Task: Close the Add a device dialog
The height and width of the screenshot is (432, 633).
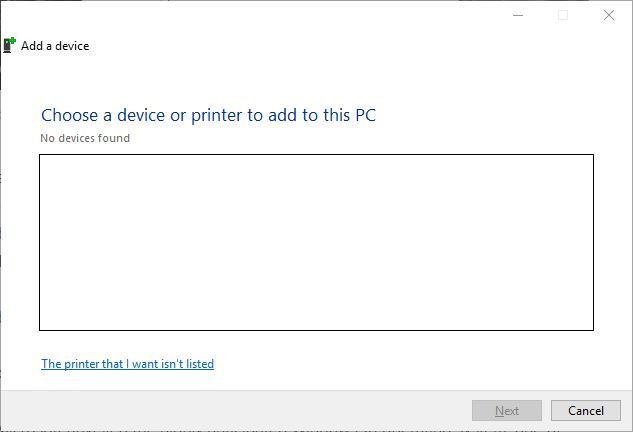Action: 609,15
